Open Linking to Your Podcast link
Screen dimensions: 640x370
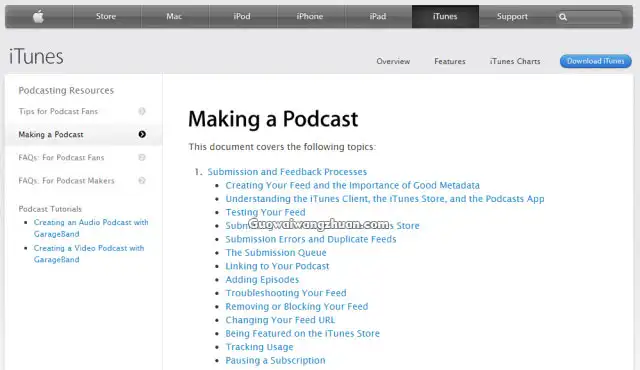click(x=277, y=266)
